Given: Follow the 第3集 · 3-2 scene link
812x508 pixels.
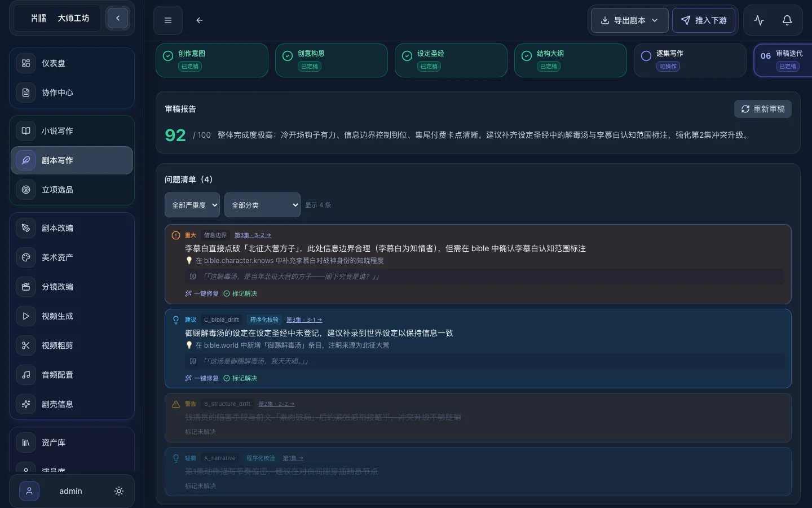Looking at the screenshot, I should coord(253,235).
